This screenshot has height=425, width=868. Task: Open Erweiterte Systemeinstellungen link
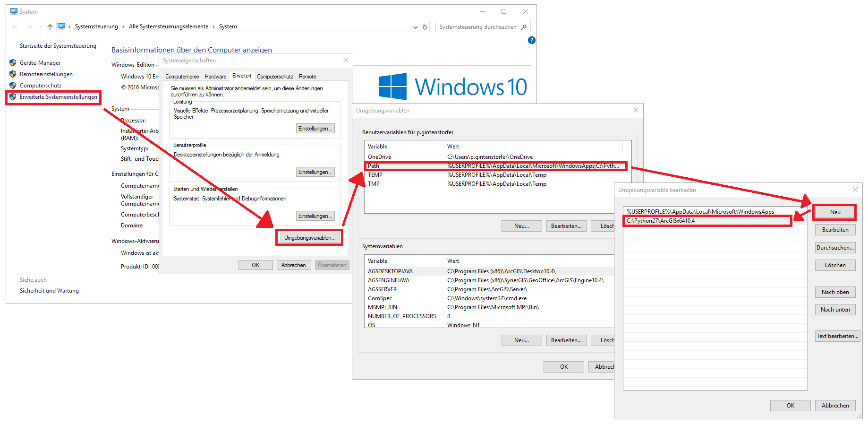pyautogui.click(x=59, y=97)
